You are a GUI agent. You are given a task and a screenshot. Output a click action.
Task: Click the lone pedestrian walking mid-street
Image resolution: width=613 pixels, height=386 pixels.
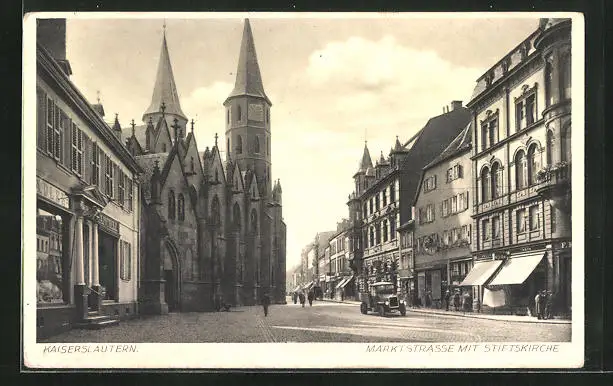pos(266,304)
